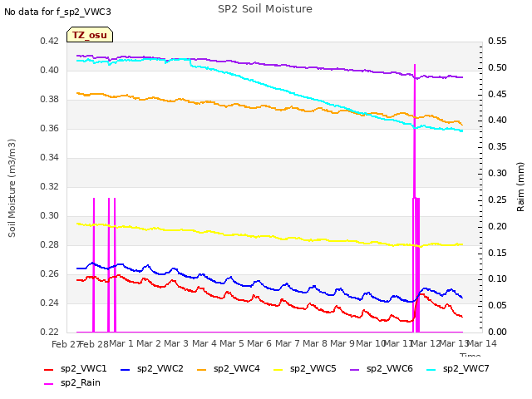This screenshot has height=399, width=532.
Task: Click the Mar 2 x-axis tick label
Action: pyautogui.click(x=149, y=343)
